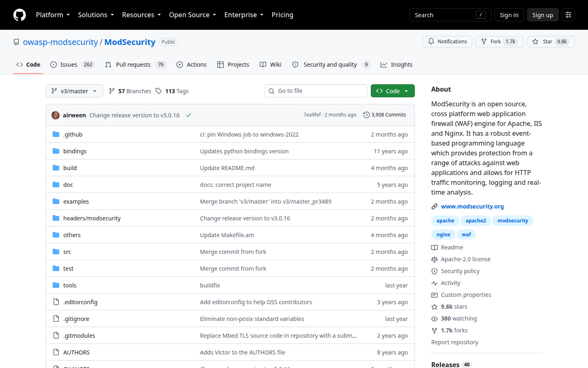Image resolution: width=588 pixels, height=368 pixels.
Task: Select the Code tab
Action: point(28,65)
